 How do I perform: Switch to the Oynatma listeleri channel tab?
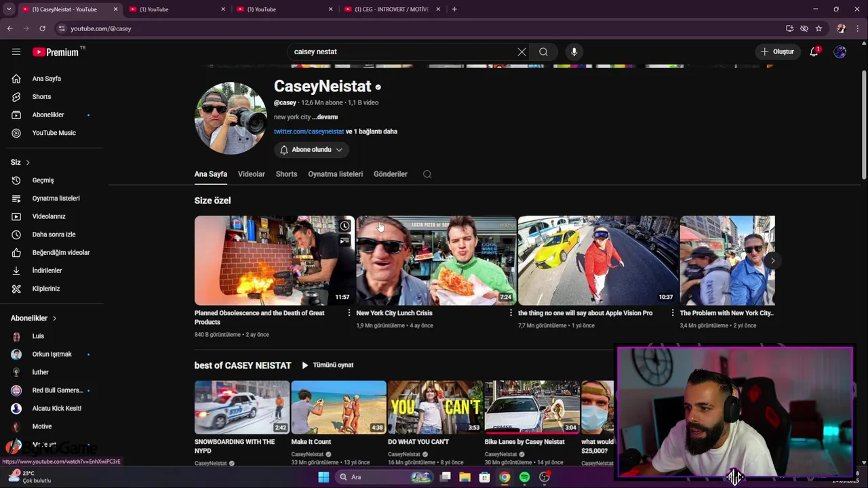(x=336, y=174)
